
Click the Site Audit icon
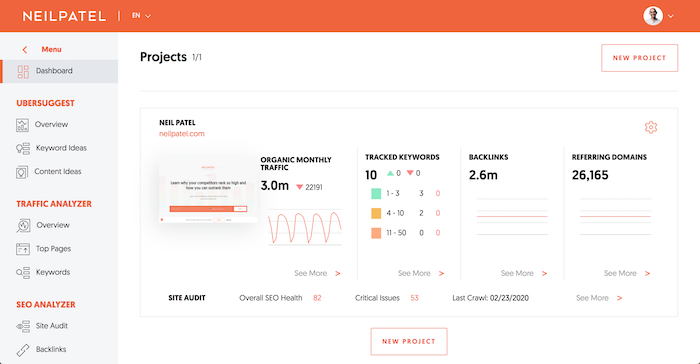[23, 326]
